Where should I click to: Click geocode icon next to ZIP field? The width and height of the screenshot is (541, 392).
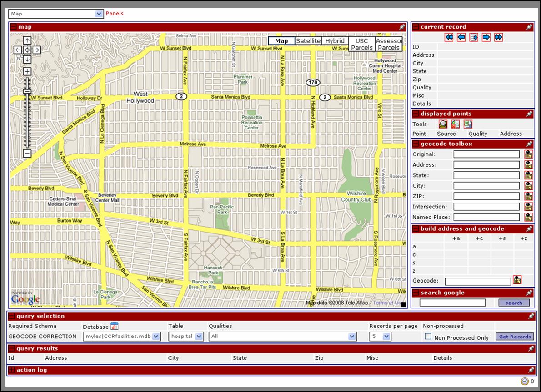pyautogui.click(x=528, y=196)
